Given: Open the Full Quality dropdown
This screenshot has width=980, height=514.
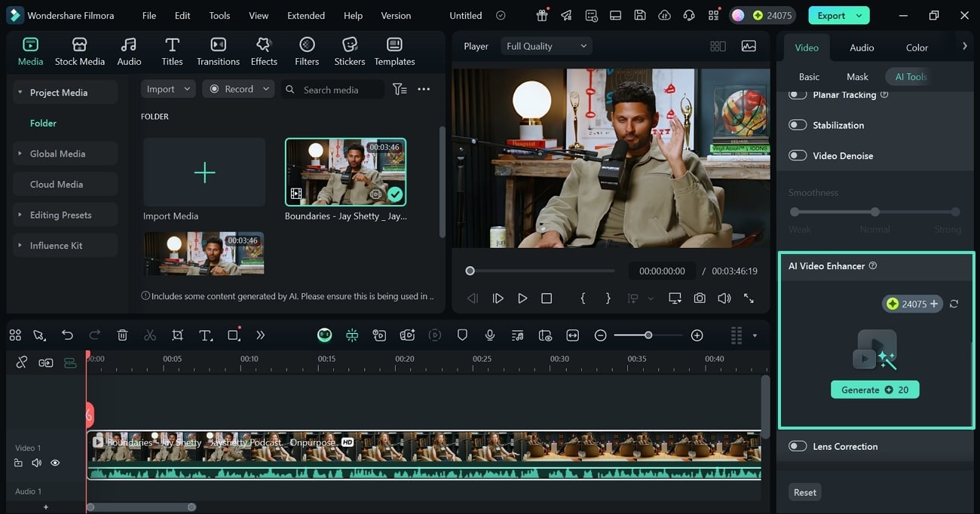Looking at the screenshot, I should point(546,46).
